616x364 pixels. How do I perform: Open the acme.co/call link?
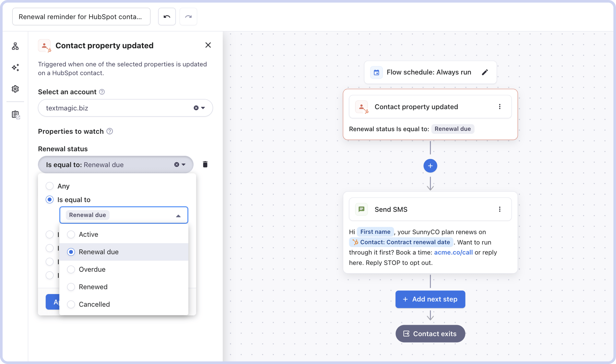click(x=453, y=252)
